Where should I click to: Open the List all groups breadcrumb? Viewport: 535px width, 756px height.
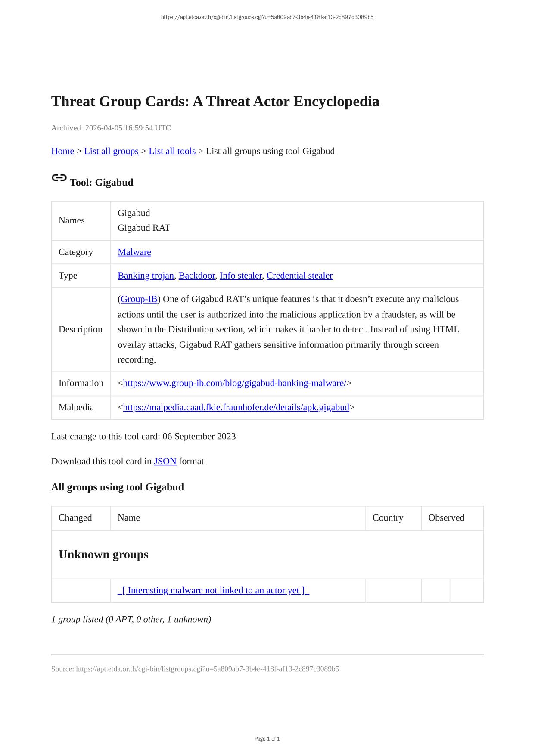[111, 151]
